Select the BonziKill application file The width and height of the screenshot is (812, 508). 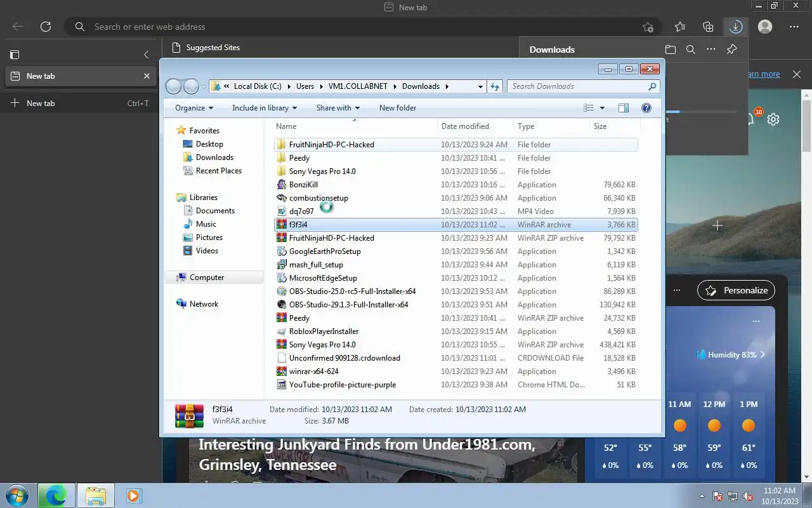pos(456,185)
